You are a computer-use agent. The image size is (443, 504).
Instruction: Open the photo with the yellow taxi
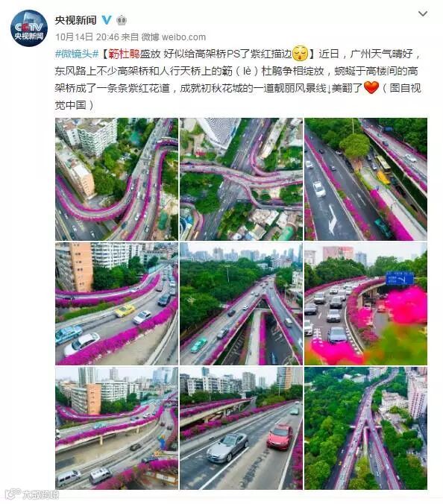pyautogui.click(x=116, y=303)
